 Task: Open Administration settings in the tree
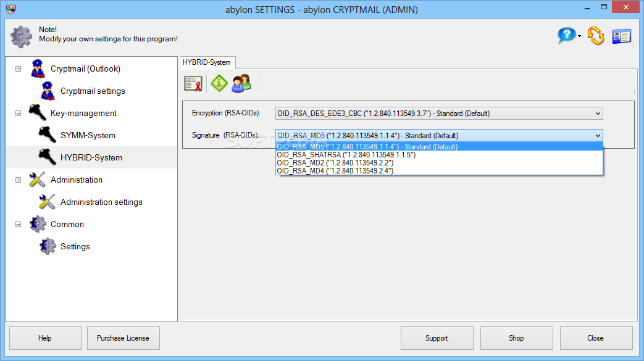(101, 202)
